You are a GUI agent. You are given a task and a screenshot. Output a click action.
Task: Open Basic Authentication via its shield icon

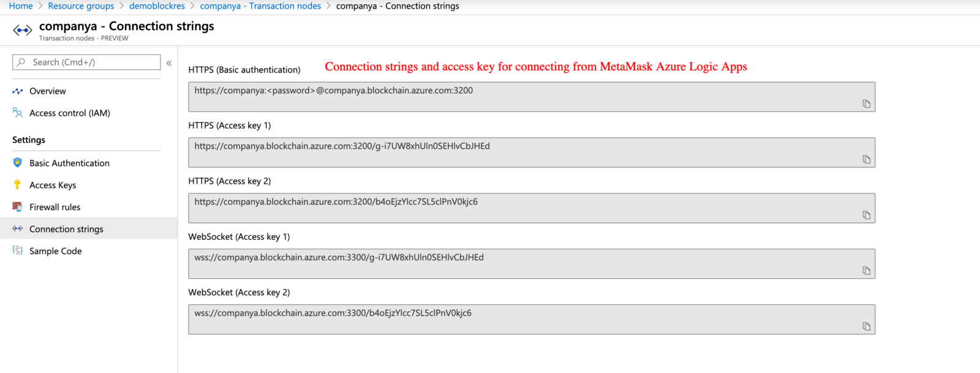click(18, 163)
